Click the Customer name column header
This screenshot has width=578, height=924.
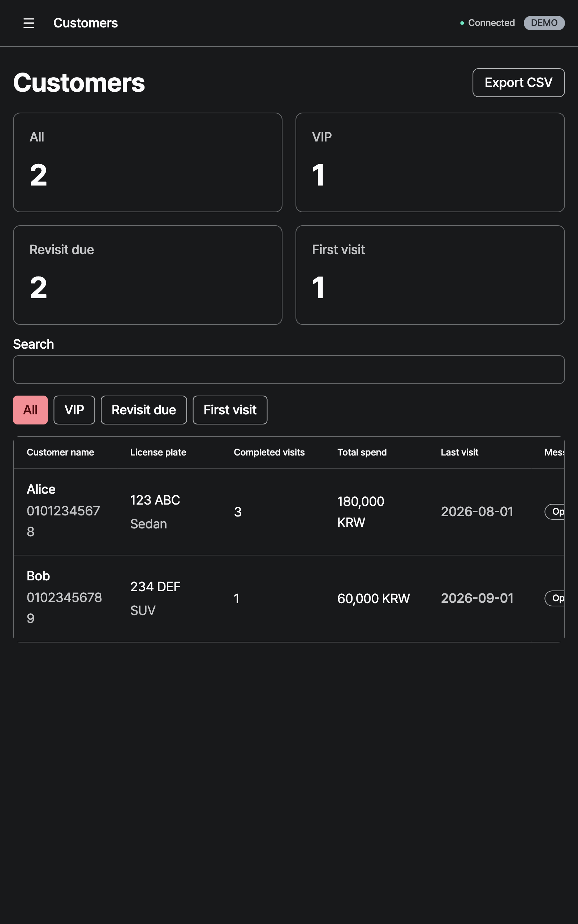(x=60, y=452)
